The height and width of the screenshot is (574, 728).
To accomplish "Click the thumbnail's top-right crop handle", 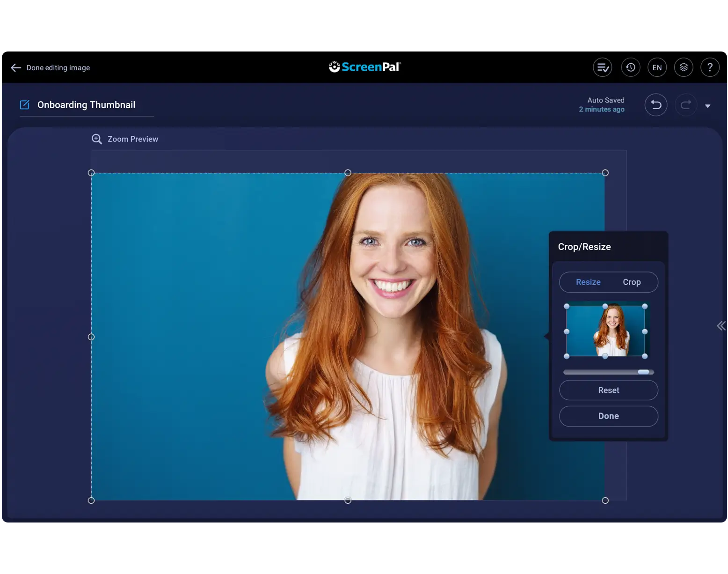I will point(645,306).
